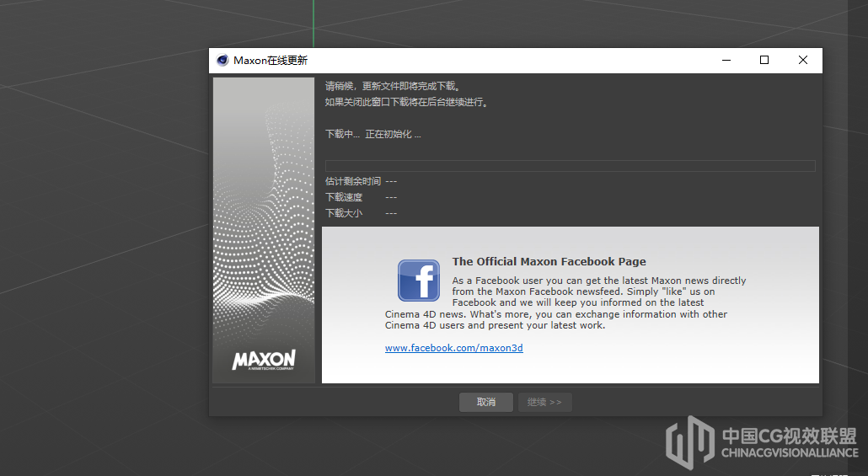
Task: Click the download progress bar
Action: click(x=571, y=166)
